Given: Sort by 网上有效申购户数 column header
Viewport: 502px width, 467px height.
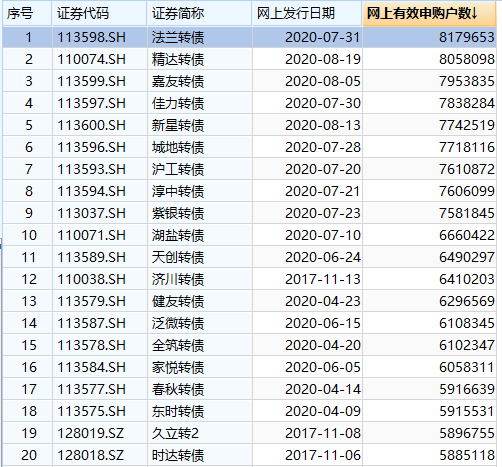Looking at the screenshot, I should tap(429, 14).
